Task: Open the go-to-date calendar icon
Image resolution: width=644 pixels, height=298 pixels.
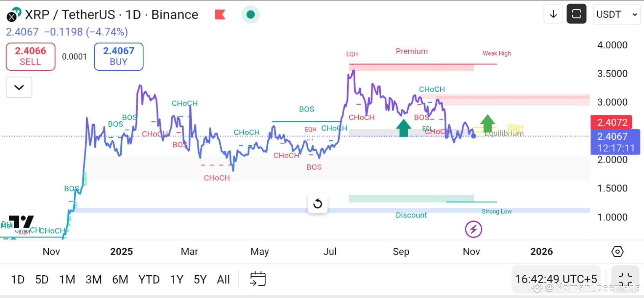Action: pos(258,279)
